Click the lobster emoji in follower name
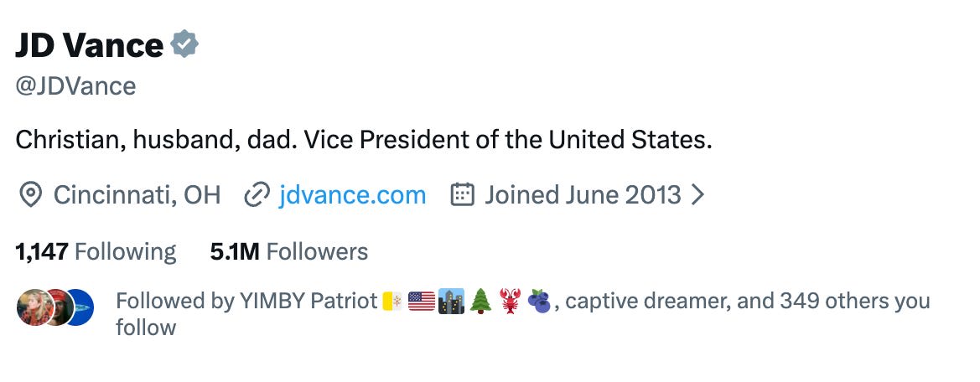Screen dimensions: 980x382 pos(510,302)
